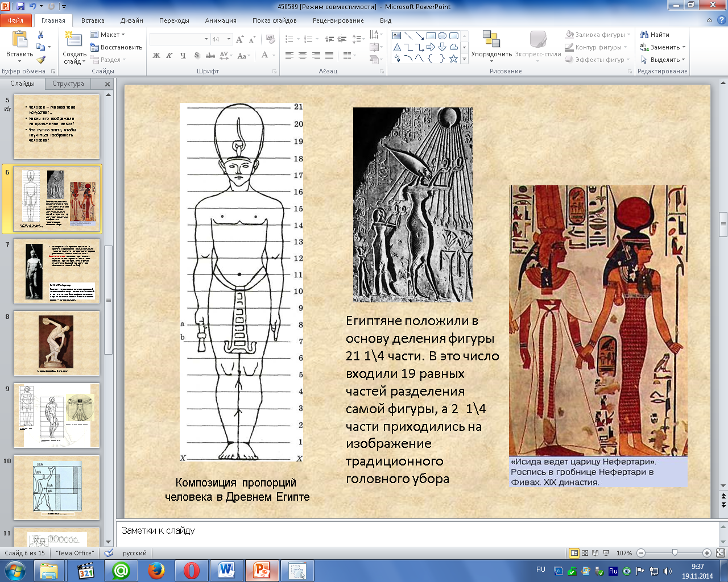Switch to the Переходы ribbon tab

[174, 20]
